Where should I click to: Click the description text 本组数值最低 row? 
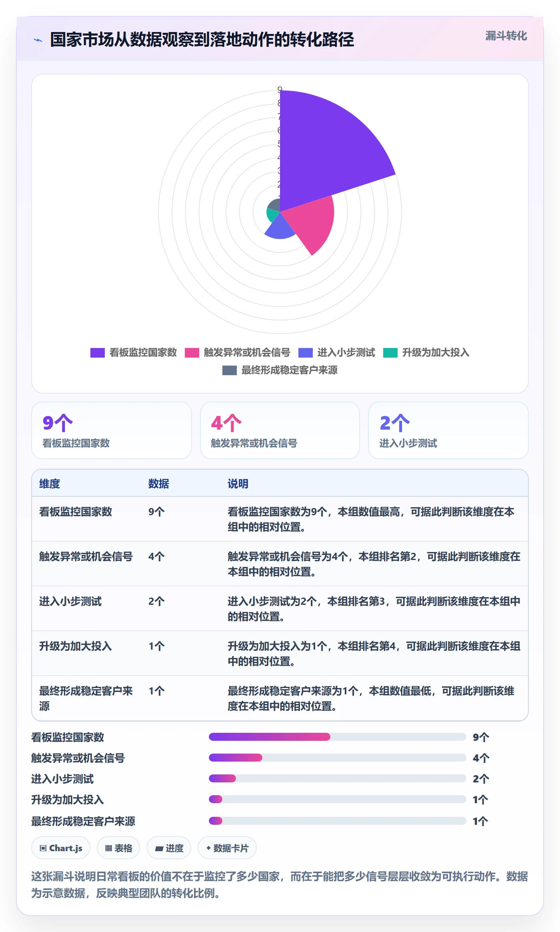(371, 698)
